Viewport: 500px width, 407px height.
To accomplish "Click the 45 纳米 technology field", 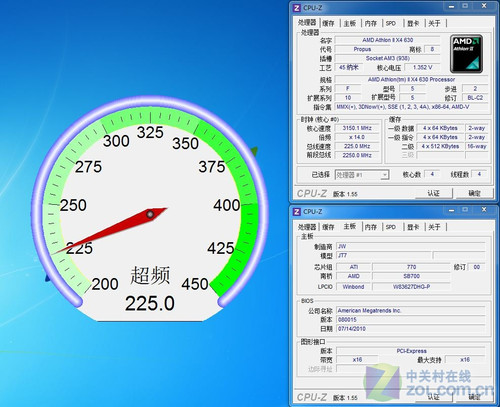I will (x=349, y=67).
